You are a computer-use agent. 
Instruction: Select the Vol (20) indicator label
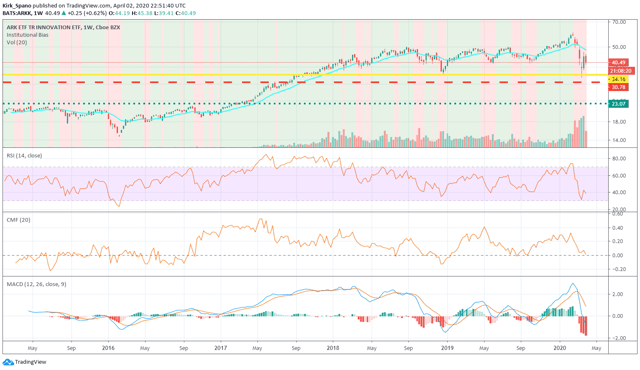pos(17,42)
